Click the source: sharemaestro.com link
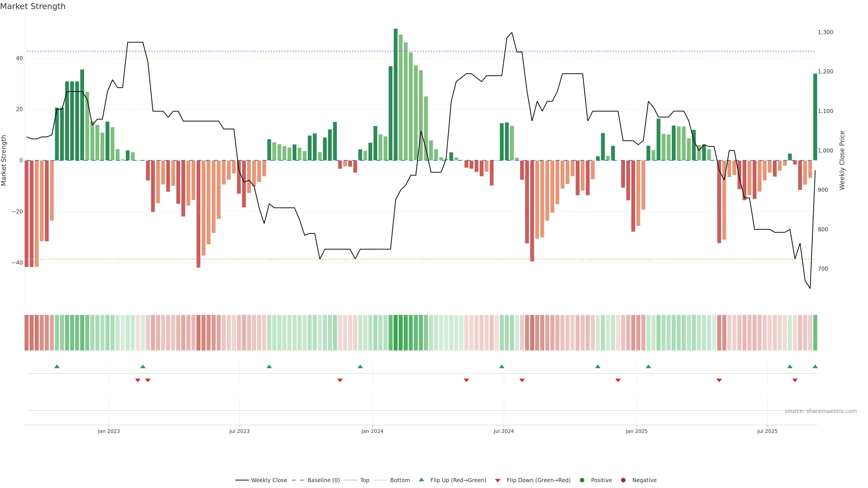 [821, 411]
